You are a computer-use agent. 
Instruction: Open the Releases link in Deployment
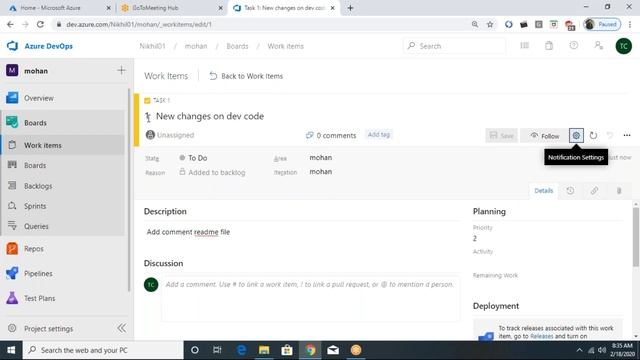pyautogui.click(x=541, y=336)
